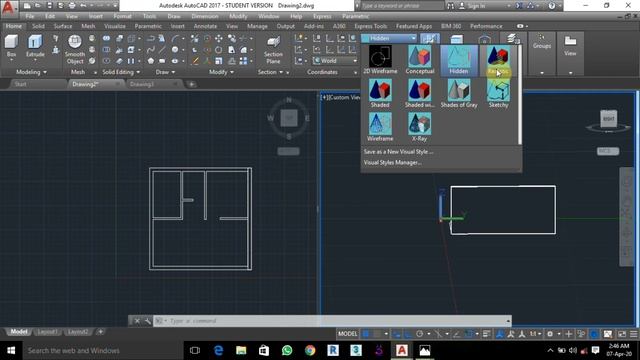Open the Workspace Switching gear in status bar
The height and width of the screenshot is (360, 640).
[550, 334]
